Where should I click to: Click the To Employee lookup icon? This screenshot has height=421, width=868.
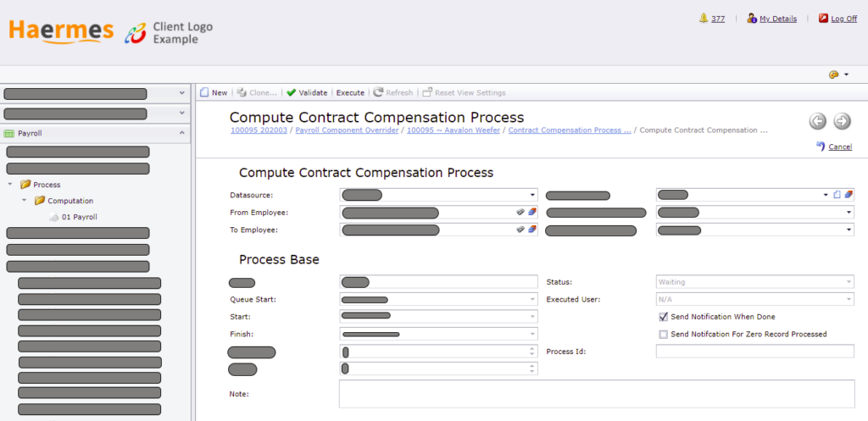520,229
